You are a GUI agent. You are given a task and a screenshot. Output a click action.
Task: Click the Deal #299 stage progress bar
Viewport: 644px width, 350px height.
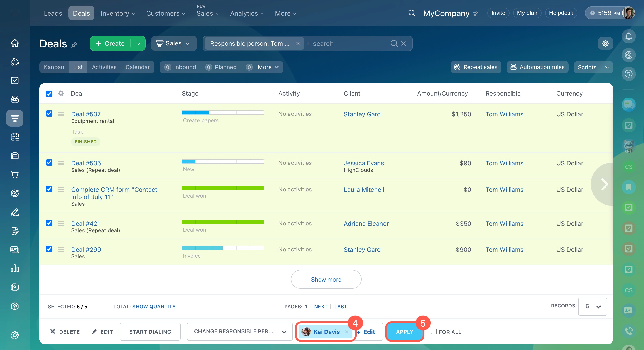coord(222,248)
